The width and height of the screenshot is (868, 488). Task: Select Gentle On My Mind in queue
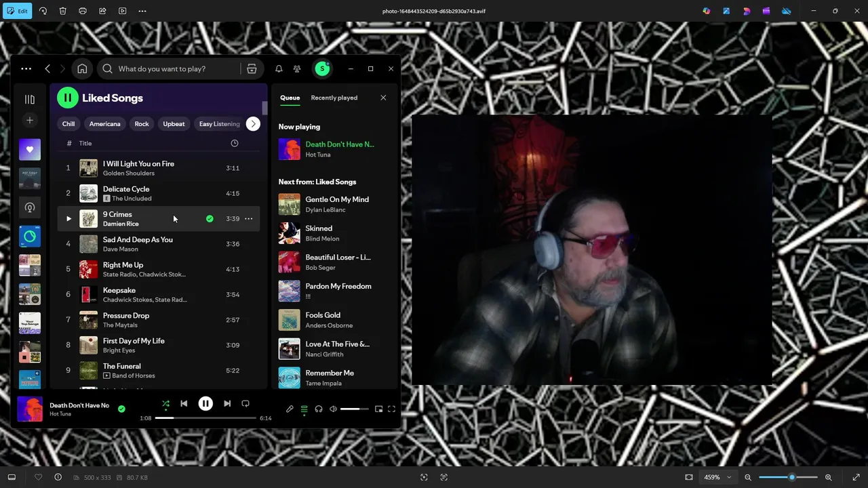[334, 204]
